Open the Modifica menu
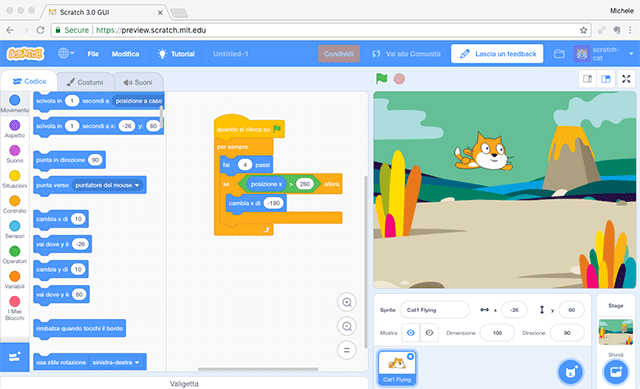The image size is (640, 389). click(x=125, y=54)
